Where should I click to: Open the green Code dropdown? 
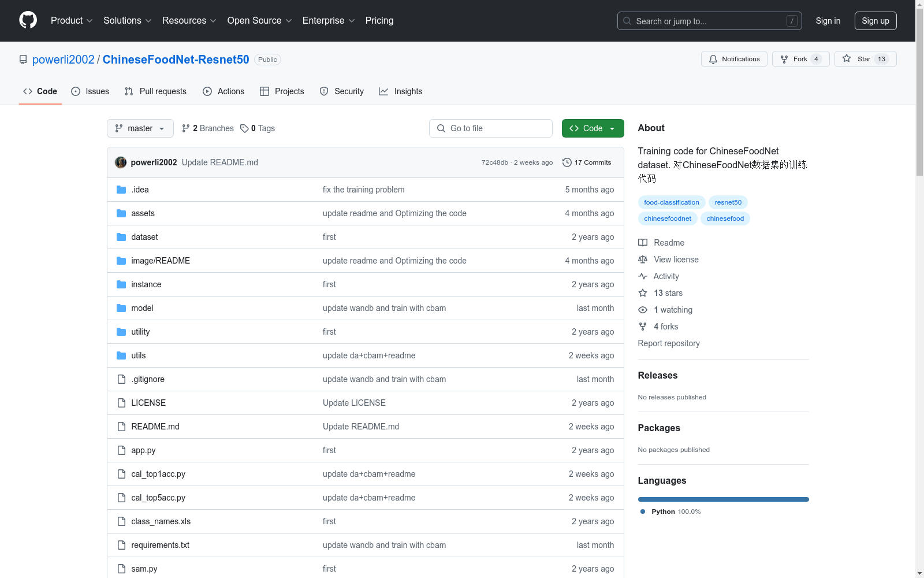593,128
